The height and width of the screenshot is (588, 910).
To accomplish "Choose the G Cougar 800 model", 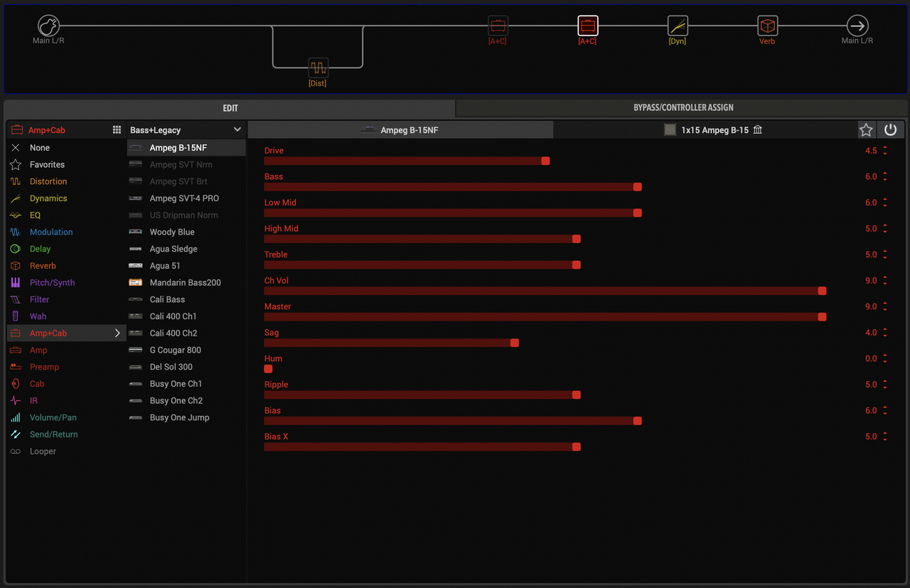I will 186,351.
